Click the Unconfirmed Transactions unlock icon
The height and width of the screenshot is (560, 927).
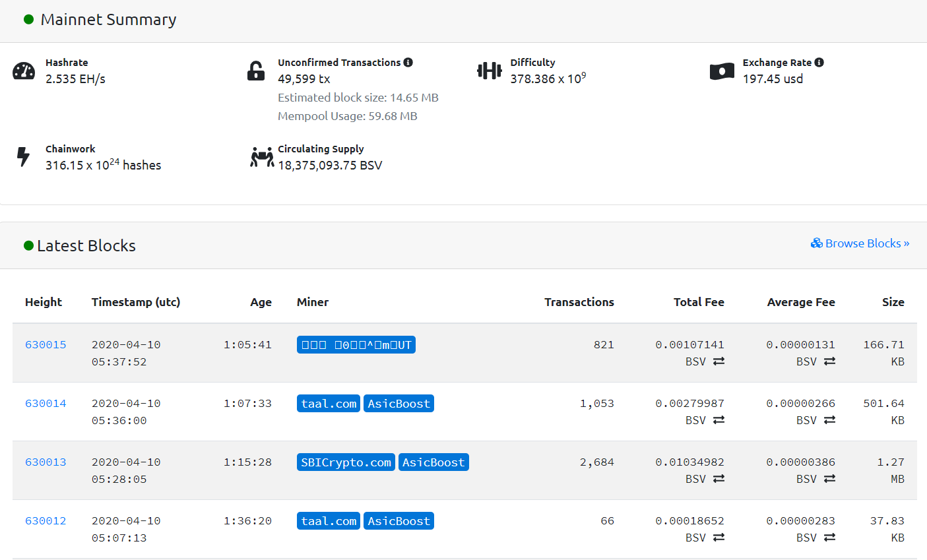point(256,71)
